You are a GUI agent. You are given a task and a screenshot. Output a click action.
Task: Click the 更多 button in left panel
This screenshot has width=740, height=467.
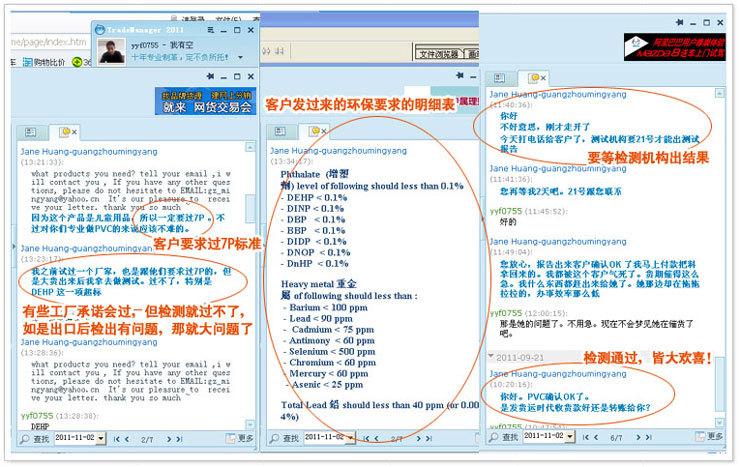pyautogui.click(x=239, y=438)
